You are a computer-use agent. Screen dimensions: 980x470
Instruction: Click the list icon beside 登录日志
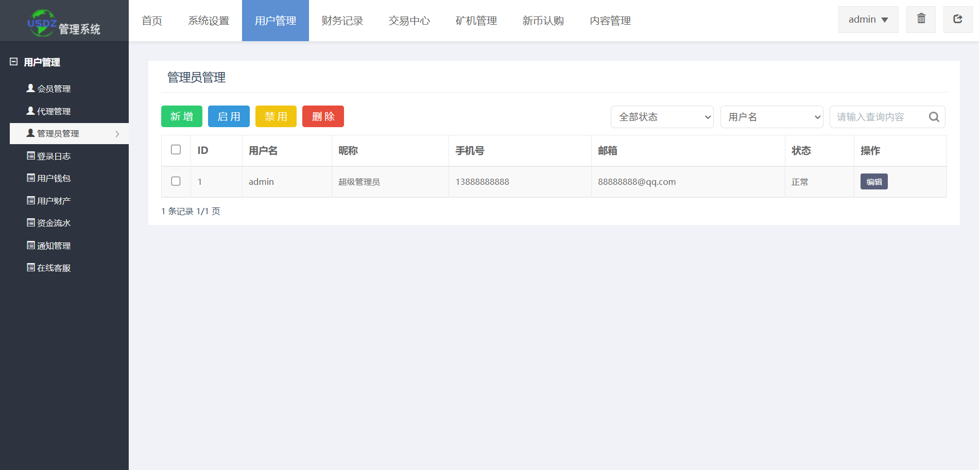pos(30,155)
